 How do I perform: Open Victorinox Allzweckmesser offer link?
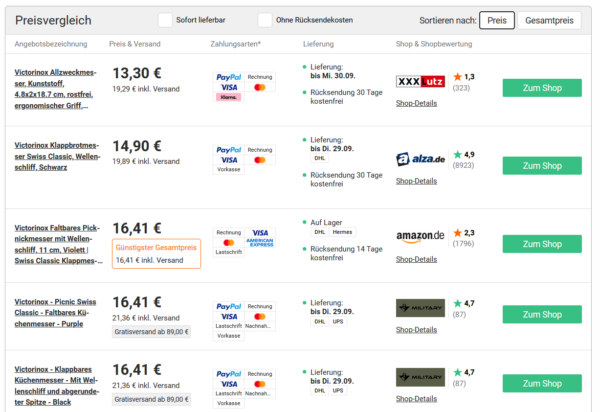click(55, 89)
